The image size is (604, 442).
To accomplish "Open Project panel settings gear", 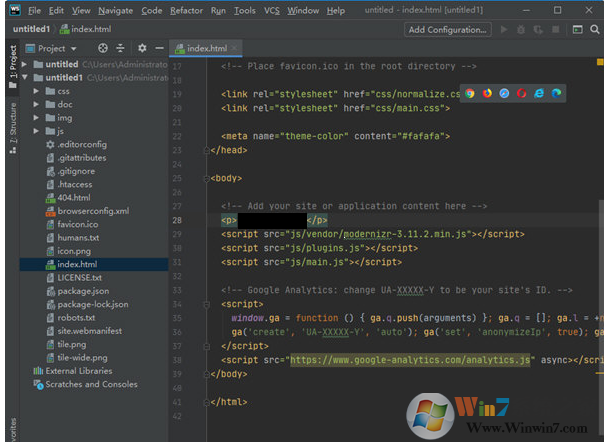I will pyautogui.click(x=142, y=48).
